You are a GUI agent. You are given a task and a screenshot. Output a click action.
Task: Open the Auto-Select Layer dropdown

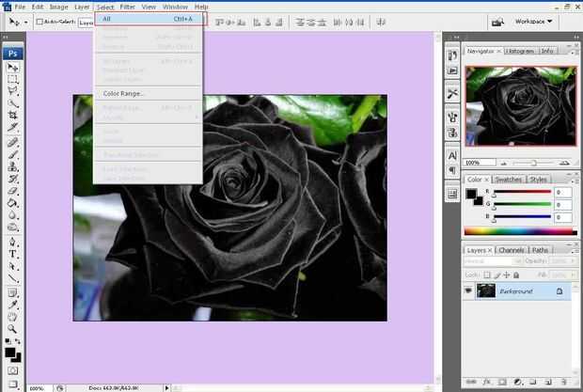(x=86, y=23)
